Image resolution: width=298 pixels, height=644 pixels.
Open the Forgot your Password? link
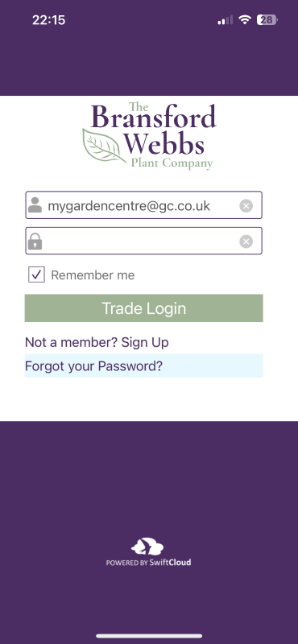[93, 365]
